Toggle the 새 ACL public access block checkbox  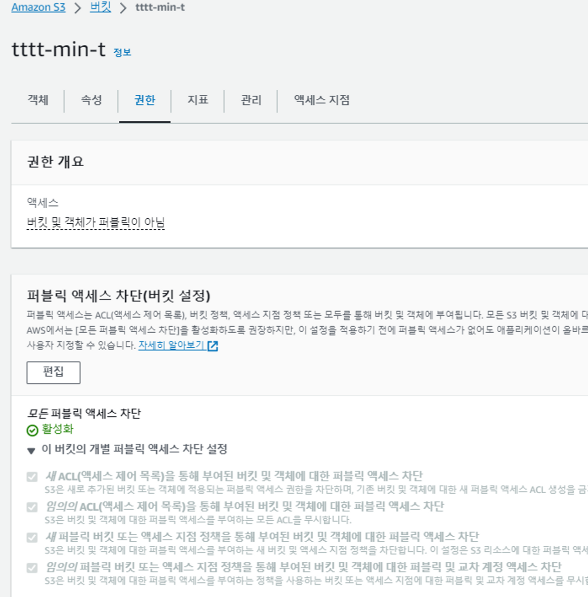32,477
